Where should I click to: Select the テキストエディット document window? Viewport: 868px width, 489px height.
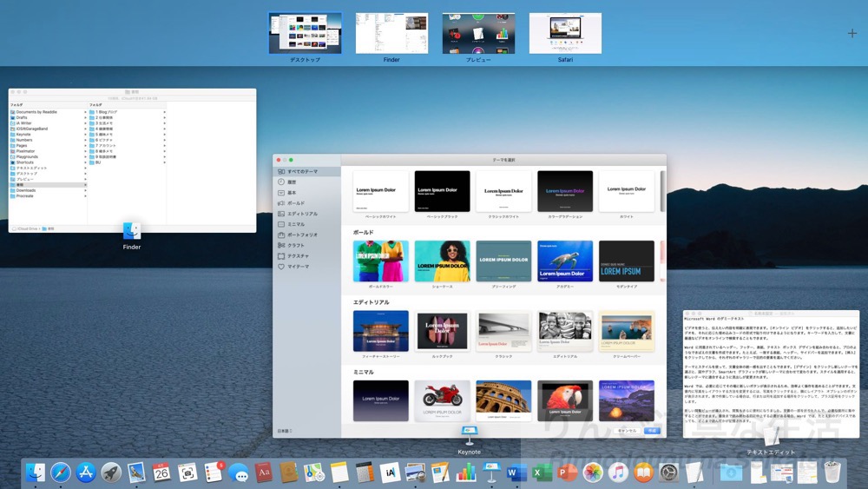pos(771,373)
